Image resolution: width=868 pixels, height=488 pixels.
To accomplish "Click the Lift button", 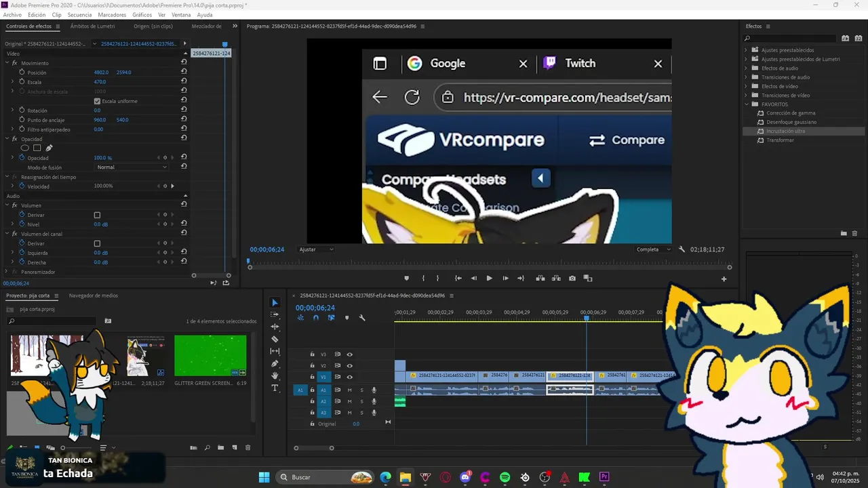I will click(540, 278).
